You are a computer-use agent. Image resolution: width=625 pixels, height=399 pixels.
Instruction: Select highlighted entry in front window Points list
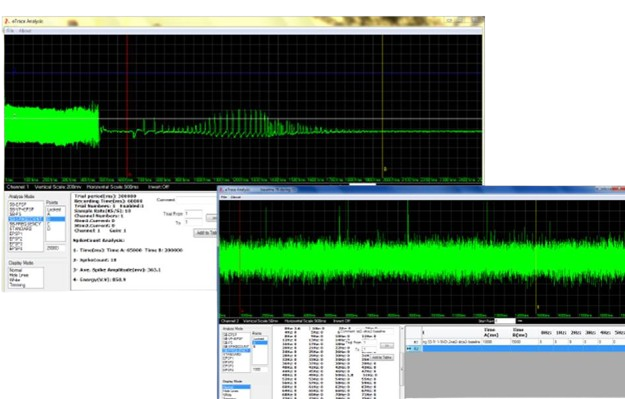coord(260,343)
